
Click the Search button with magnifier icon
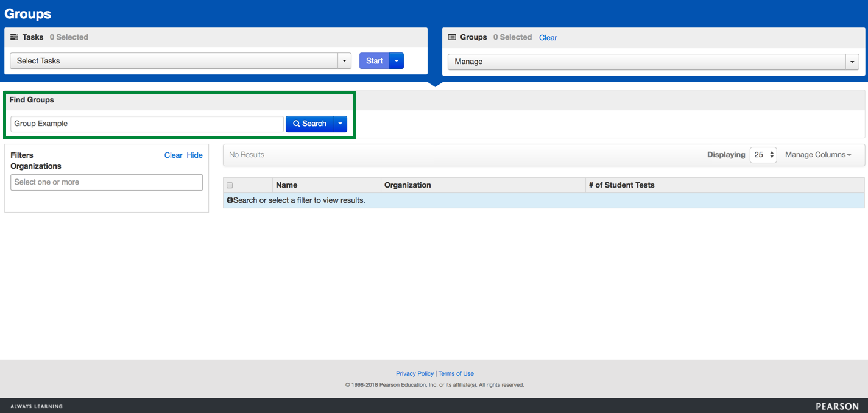coord(309,124)
